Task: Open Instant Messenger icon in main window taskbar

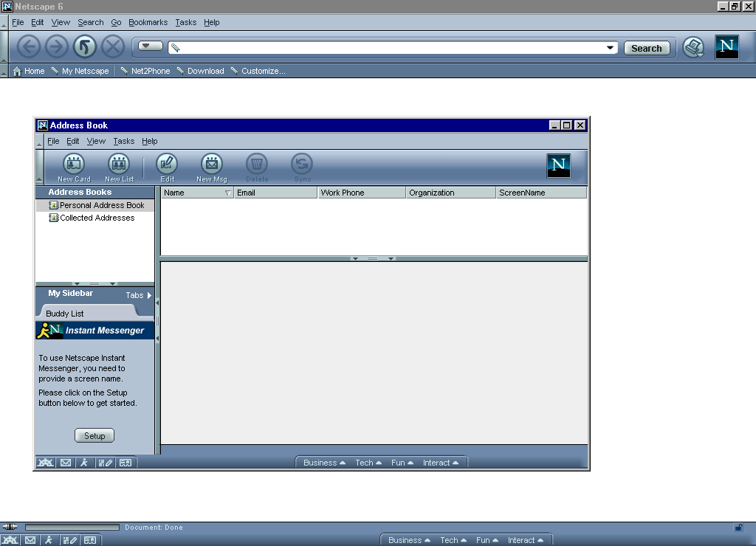Action: click(x=49, y=540)
